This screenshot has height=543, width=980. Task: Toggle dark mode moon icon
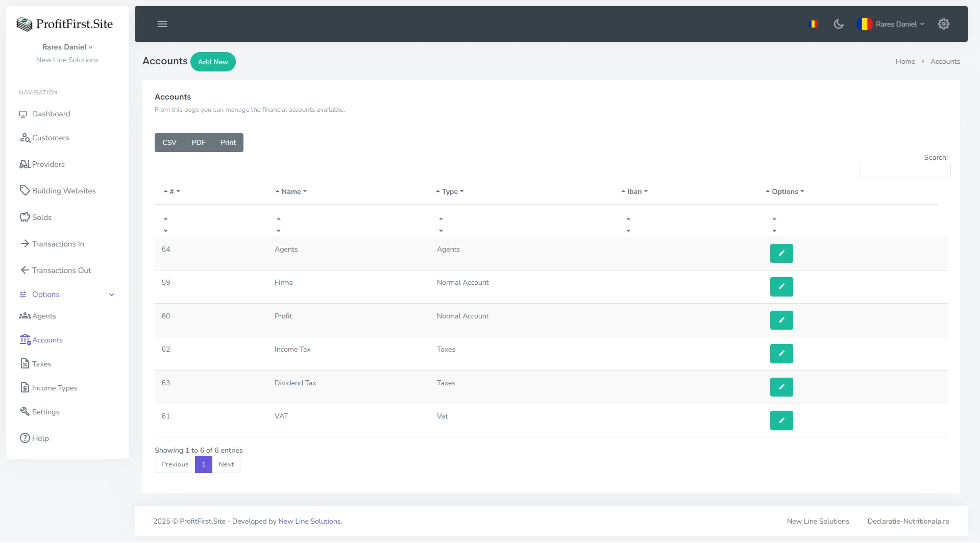point(839,24)
